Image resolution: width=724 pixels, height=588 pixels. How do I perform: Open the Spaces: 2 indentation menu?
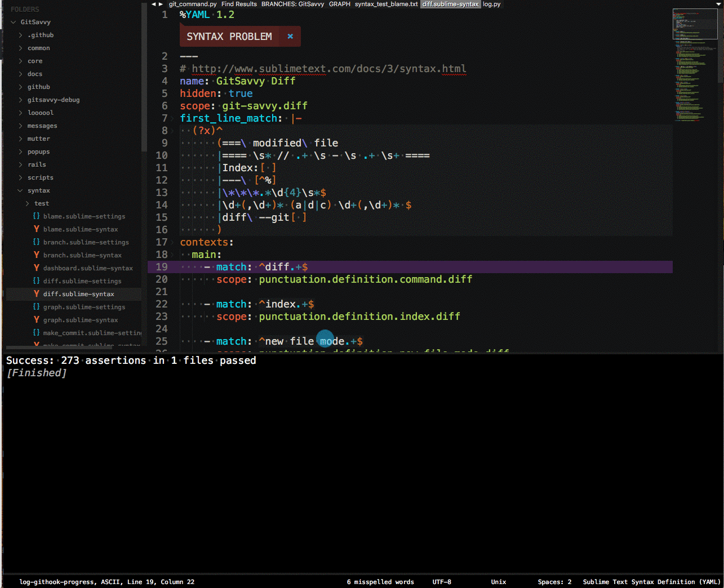point(554,582)
